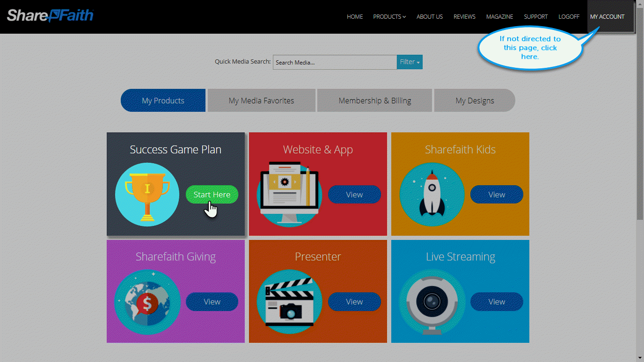Open the About Us page
The height and width of the screenshot is (362, 644).
pos(430,17)
